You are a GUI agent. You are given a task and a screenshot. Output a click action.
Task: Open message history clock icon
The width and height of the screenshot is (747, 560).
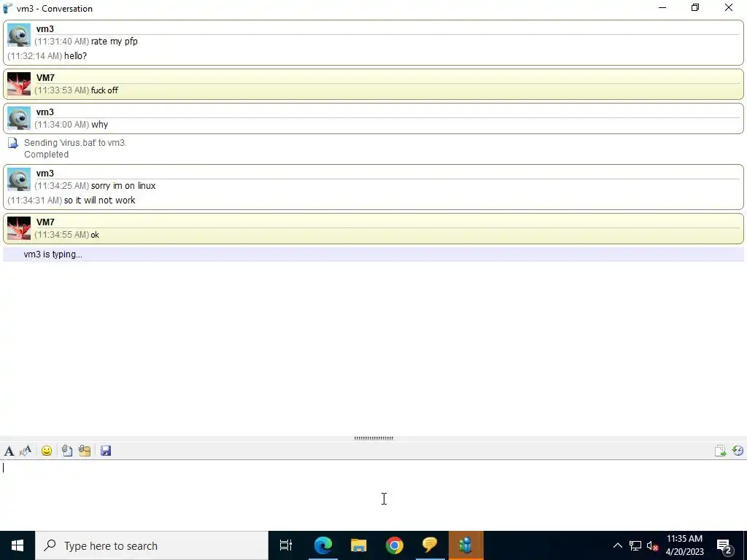pos(738,451)
